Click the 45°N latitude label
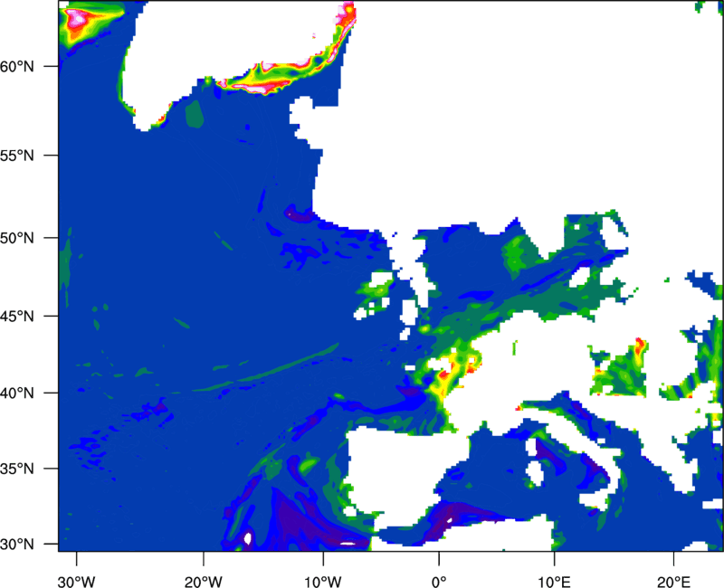Image resolution: width=724 pixels, height=588 pixels. tap(17, 317)
